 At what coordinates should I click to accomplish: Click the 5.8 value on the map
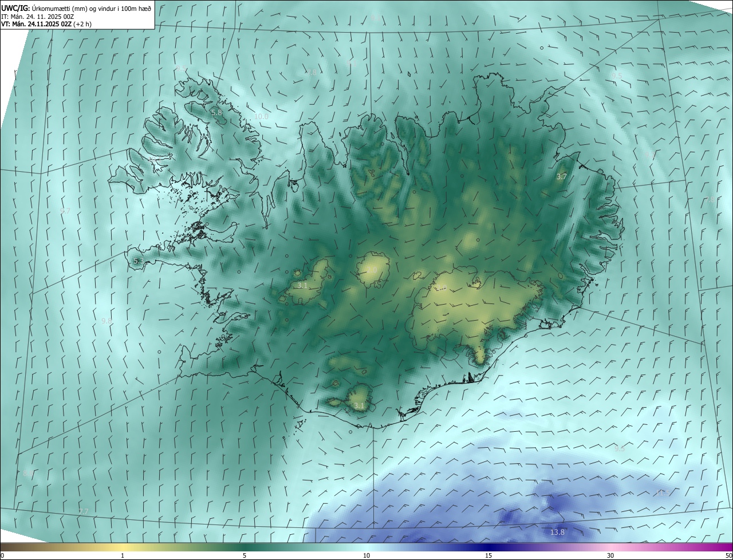pyautogui.click(x=216, y=113)
